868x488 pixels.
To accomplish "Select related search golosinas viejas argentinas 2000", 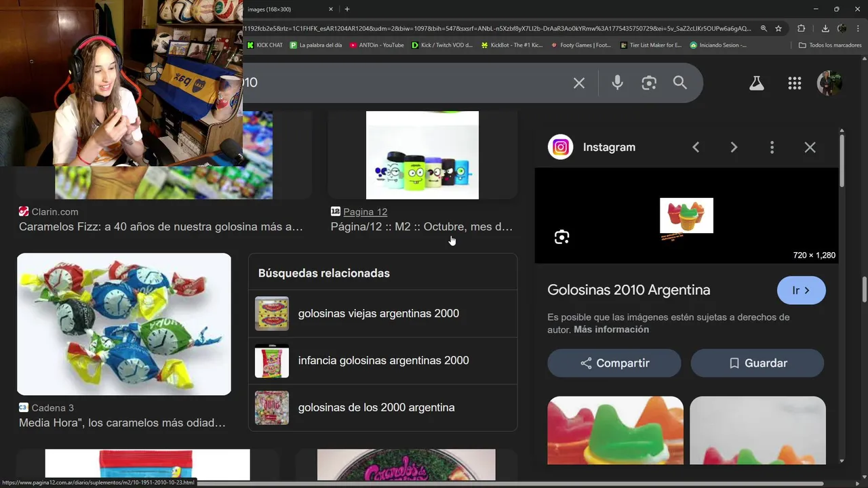I will tap(382, 314).
